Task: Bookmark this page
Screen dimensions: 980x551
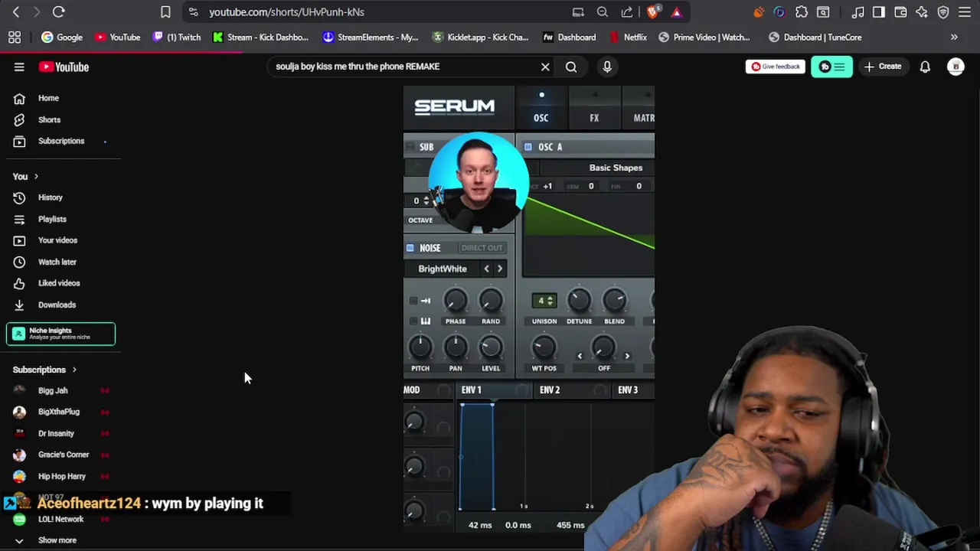Action: [165, 12]
